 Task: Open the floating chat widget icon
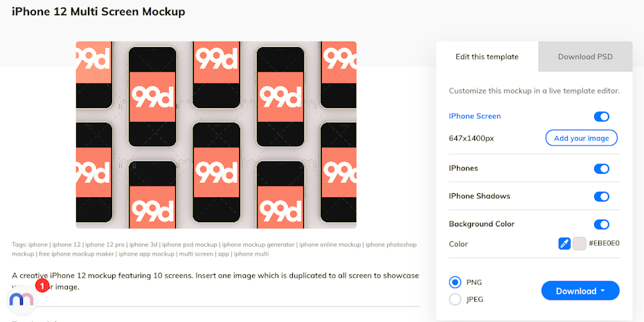tap(21, 299)
